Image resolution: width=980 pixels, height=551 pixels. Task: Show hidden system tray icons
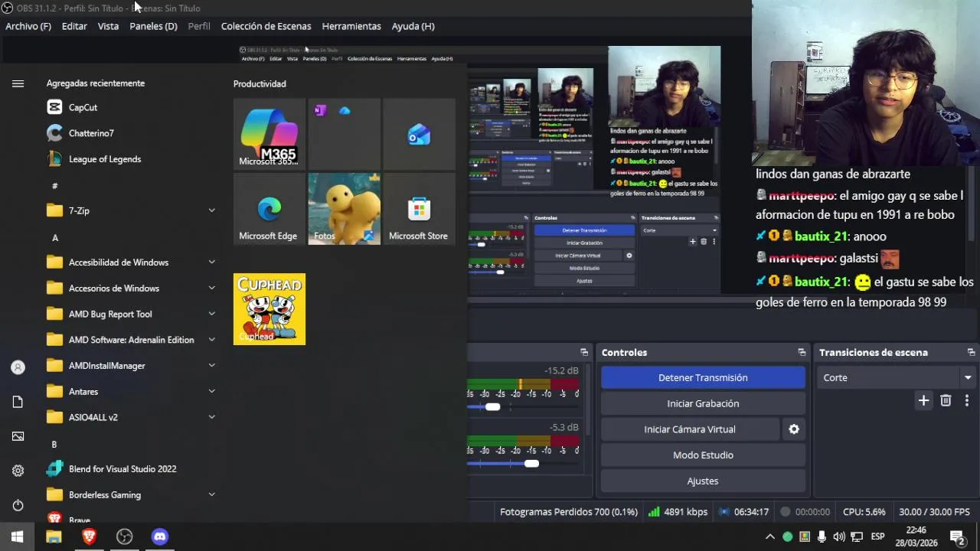point(770,536)
